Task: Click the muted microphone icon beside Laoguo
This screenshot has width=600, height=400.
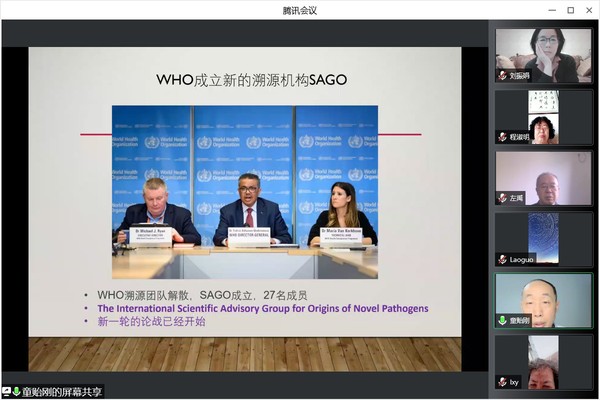Action: pyautogui.click(x=502, y=260)
